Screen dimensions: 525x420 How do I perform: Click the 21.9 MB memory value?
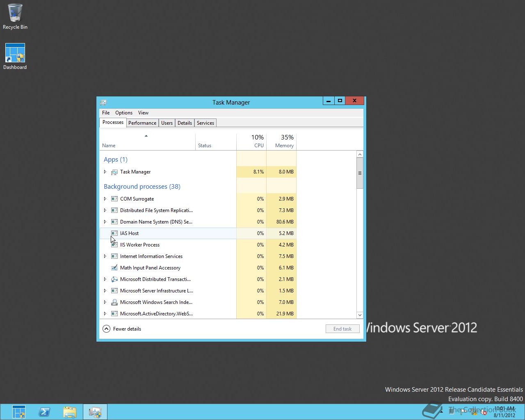point(285,314)
